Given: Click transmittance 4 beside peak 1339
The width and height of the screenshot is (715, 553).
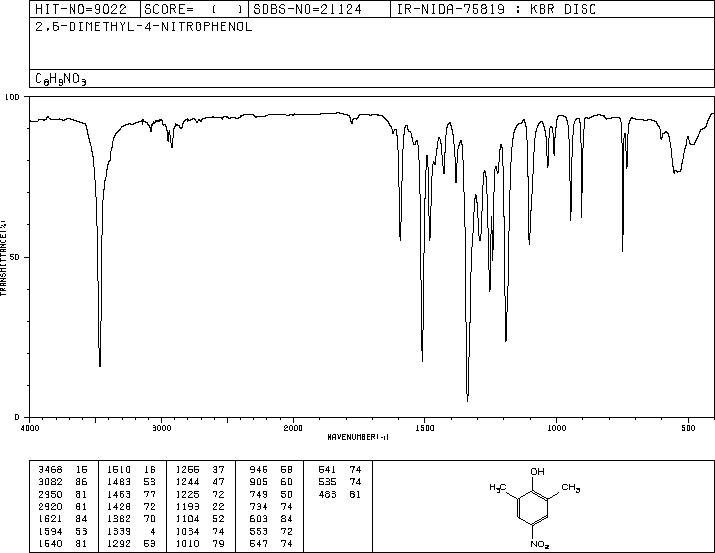Looking at the screenshot, I should click(x=152, y=532).
